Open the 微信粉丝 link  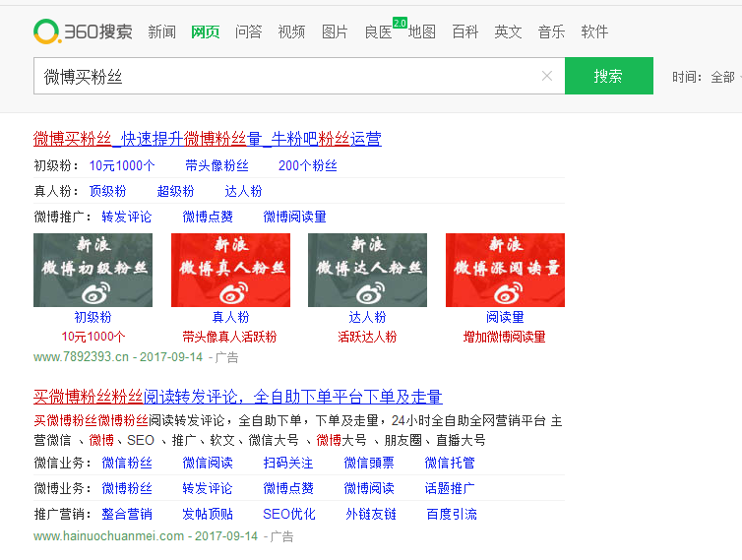(x=127, y=463)
